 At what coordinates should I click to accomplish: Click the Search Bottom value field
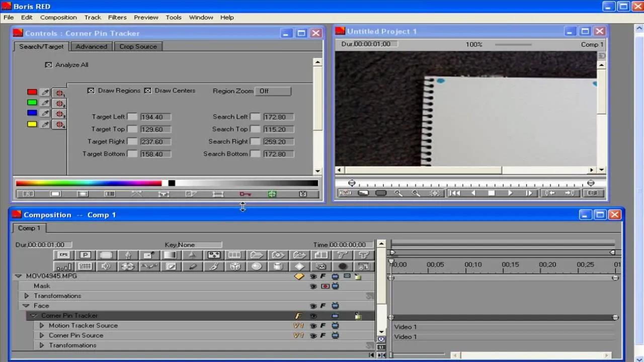click(278, 154)
